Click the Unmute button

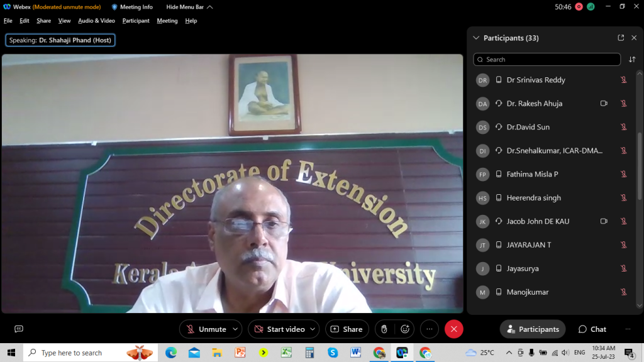[x=206, y=329]
